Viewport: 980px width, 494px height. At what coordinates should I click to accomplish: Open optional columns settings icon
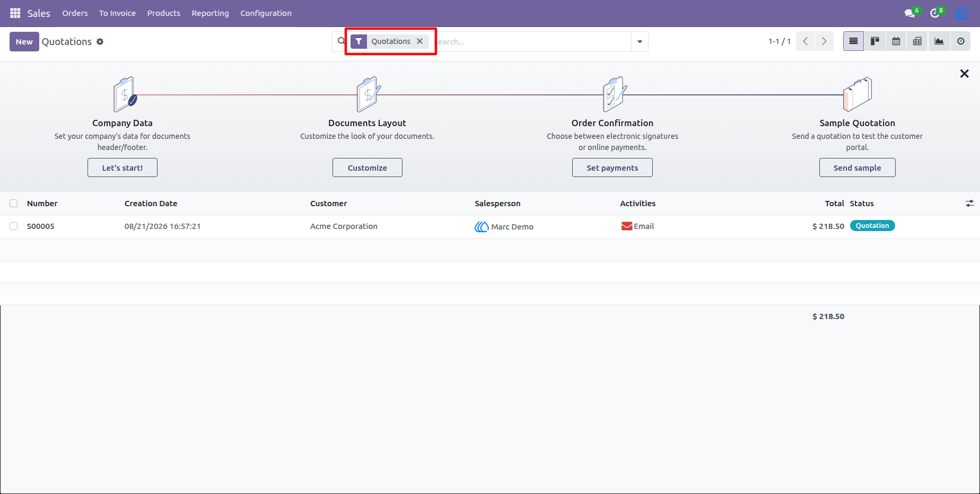tap(969, 204)
